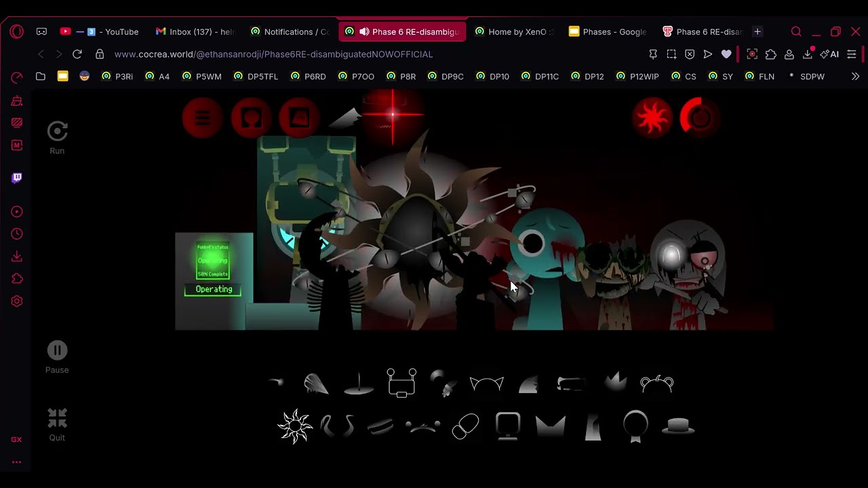868x488 pixels.
Task: Click the green Operating status label
Action: click(214, 289)
